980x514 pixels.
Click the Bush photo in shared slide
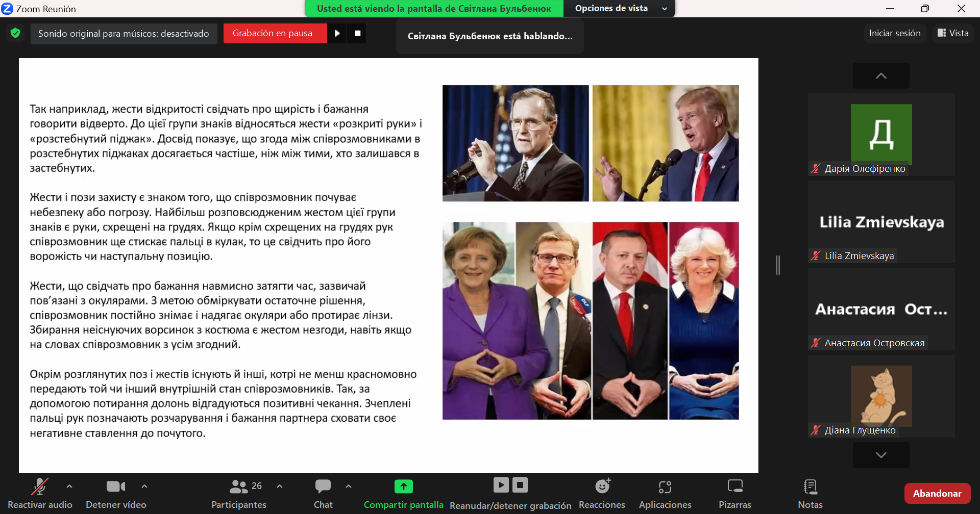click(x=516, y=143)
